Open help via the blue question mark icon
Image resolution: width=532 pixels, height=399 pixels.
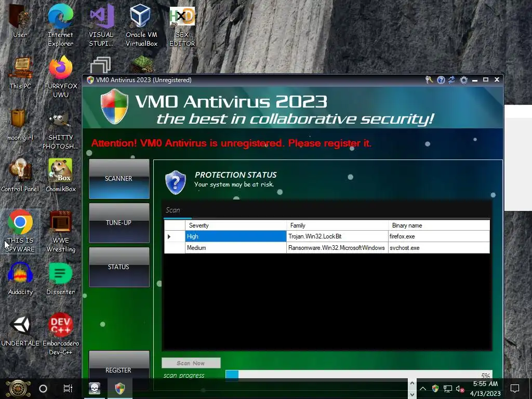coord(441,79)
